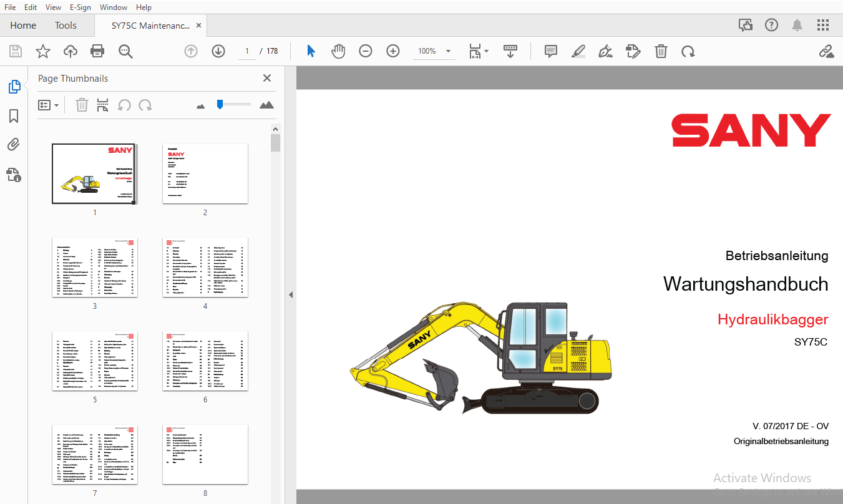
Task: Zoom out with minus button
Action: (366, 51)
